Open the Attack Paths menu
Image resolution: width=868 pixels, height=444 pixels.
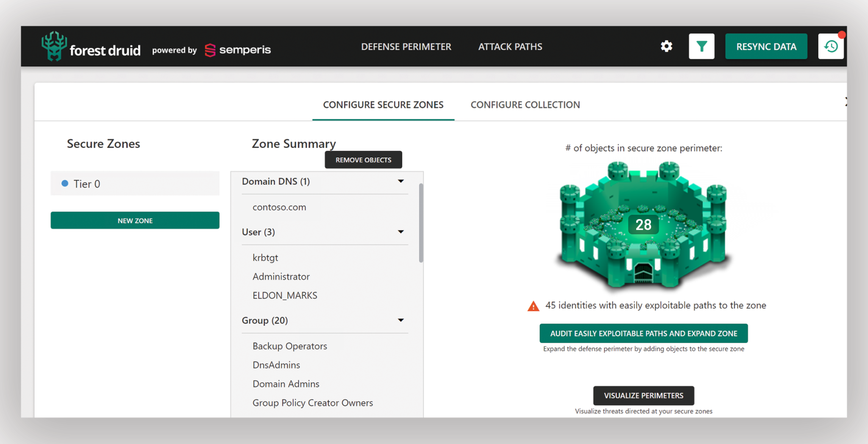point(510,47)
